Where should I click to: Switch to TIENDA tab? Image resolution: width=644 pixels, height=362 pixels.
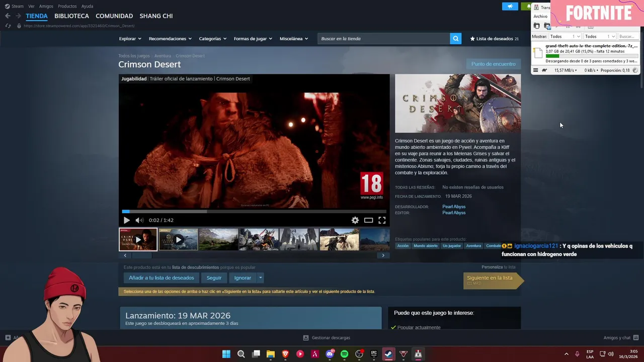(x=37, y=16)
